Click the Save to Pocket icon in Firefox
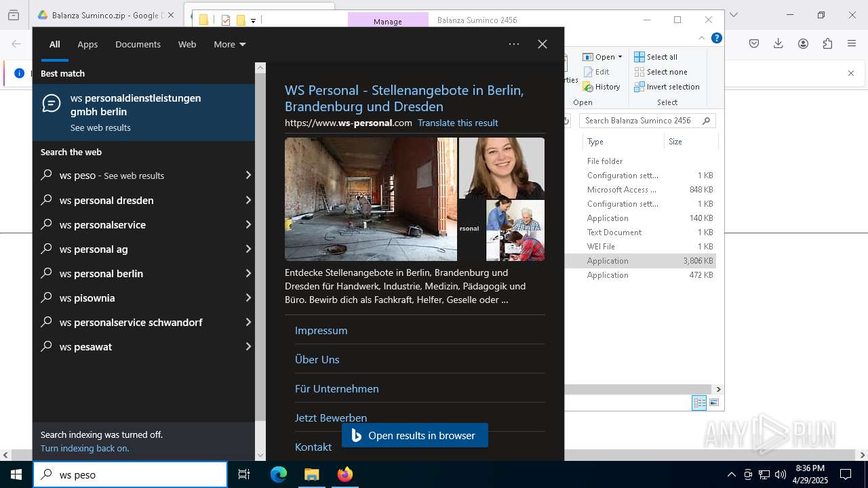The height and width of the screenshot is (488, 868). (x=754, y=43)
